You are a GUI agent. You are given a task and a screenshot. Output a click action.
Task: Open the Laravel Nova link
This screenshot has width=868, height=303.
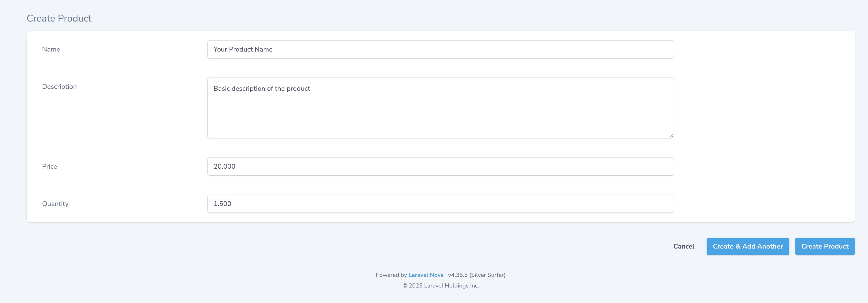pyautogui.click(x=426, y=275)
